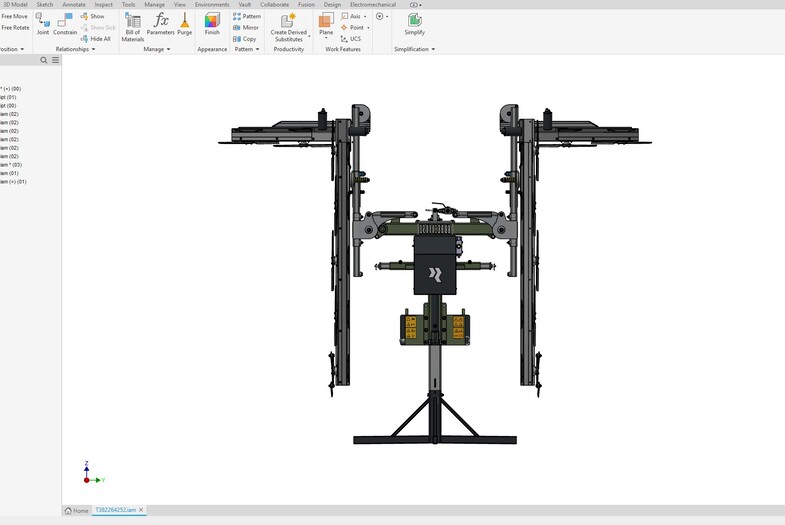Click the Finish appearance cube icon

pyautogui.click(x=212, y=21)
